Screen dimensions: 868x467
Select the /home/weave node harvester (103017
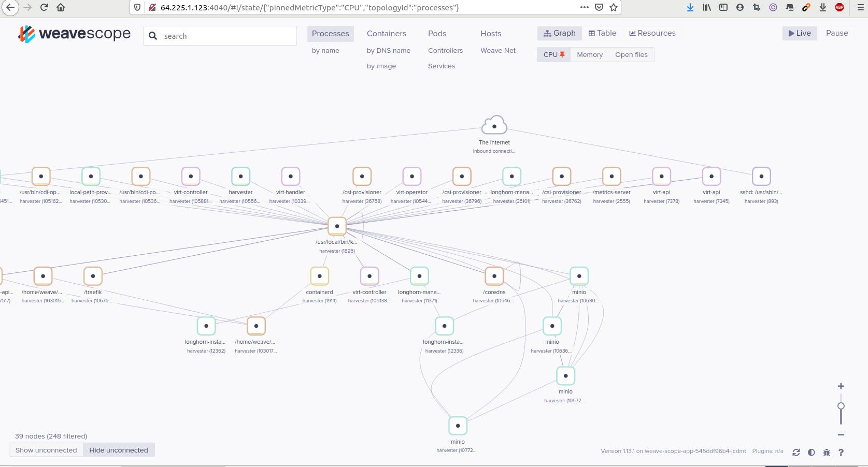pos(256,326)
